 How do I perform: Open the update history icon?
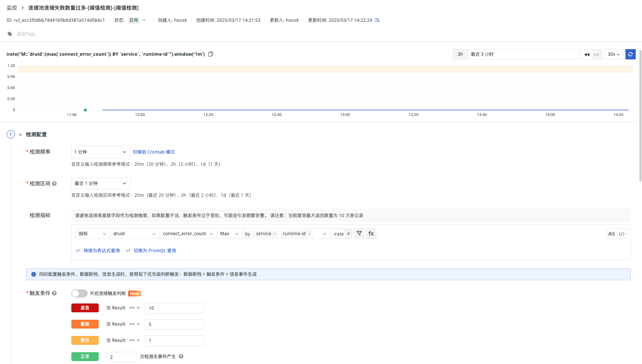(x=377, y=20)
